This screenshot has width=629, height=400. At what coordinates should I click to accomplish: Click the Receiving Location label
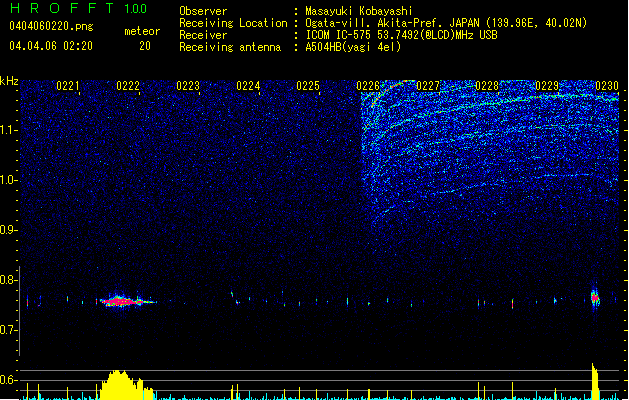tap(233, 23)
